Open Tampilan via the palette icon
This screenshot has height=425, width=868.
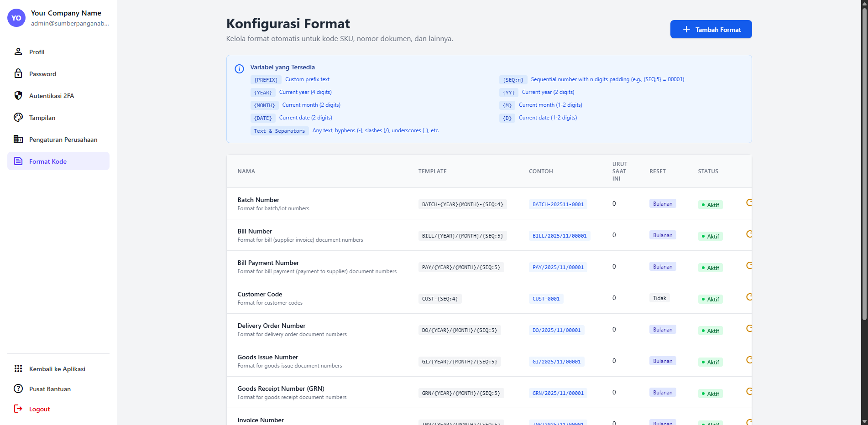coord(18,117)
